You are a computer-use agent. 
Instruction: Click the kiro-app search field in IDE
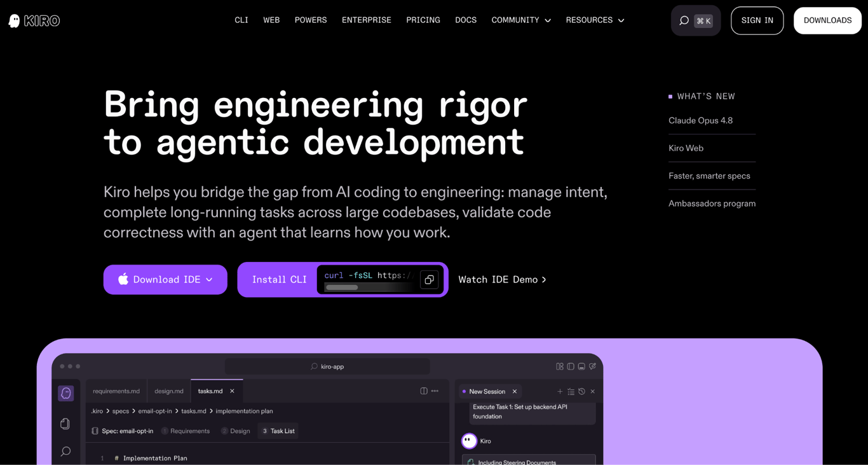coord(327,366)
